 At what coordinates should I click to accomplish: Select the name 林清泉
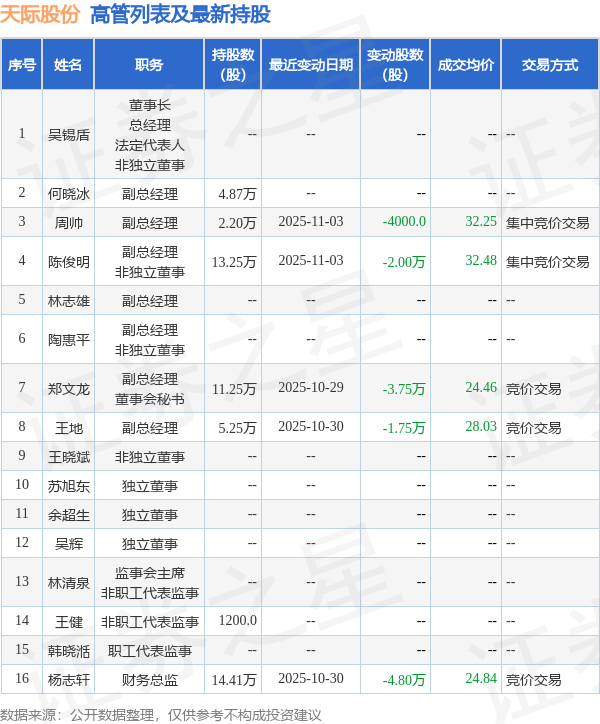point(68,583)
